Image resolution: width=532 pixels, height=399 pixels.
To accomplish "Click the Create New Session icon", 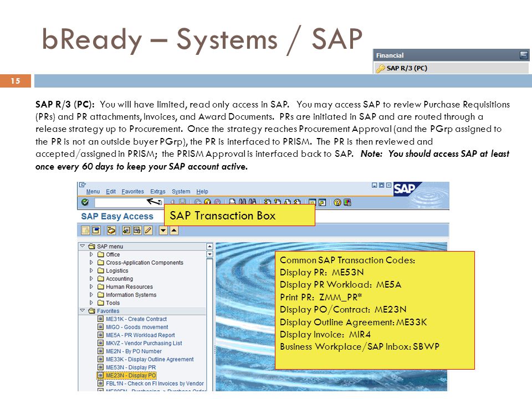I will click(312, 203).
